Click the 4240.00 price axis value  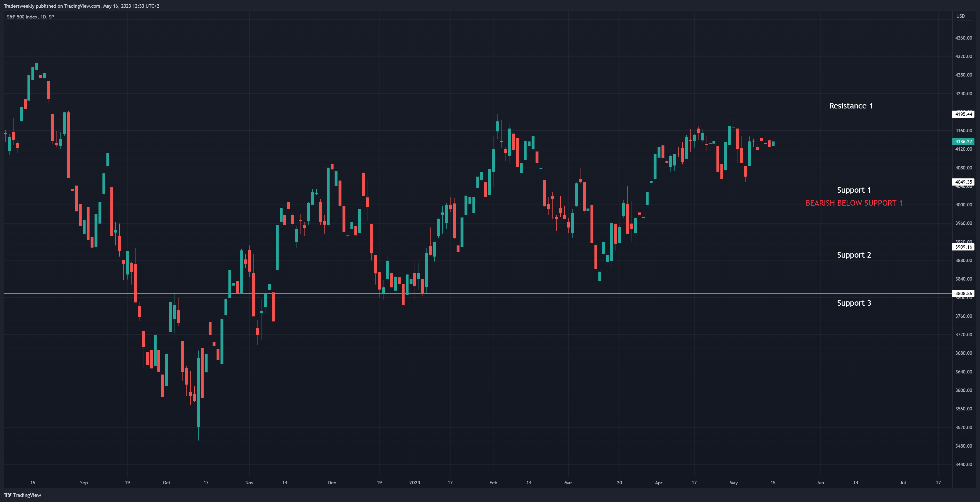pos(963,93)
